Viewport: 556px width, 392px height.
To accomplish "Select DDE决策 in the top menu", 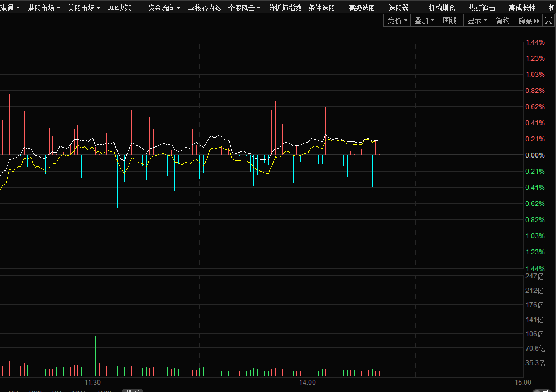I will (119, 8).
